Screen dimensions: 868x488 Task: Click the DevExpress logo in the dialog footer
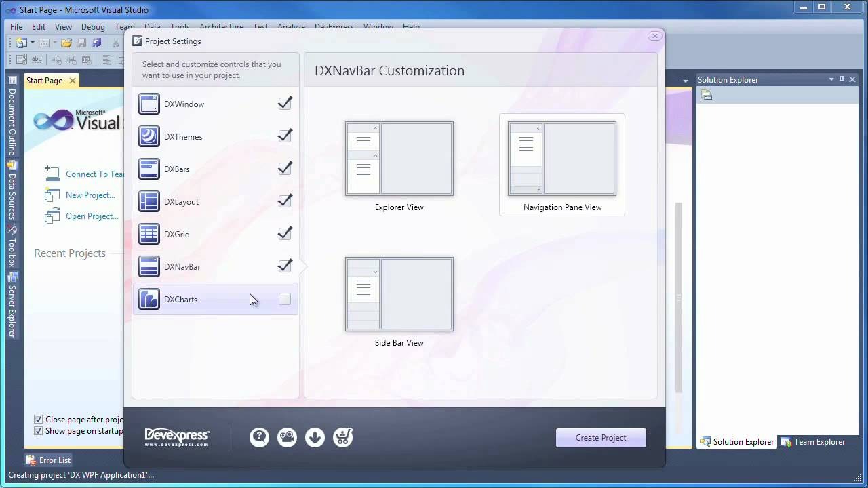[177, 437]
